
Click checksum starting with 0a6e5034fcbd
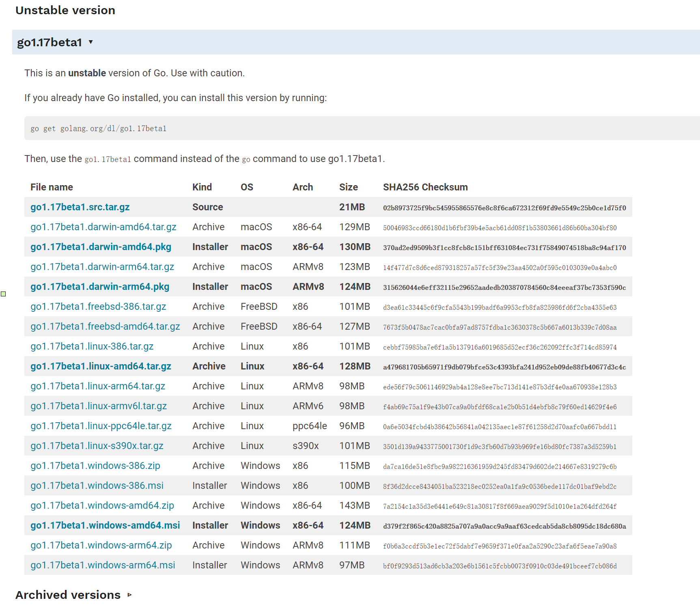click(500, 427)
